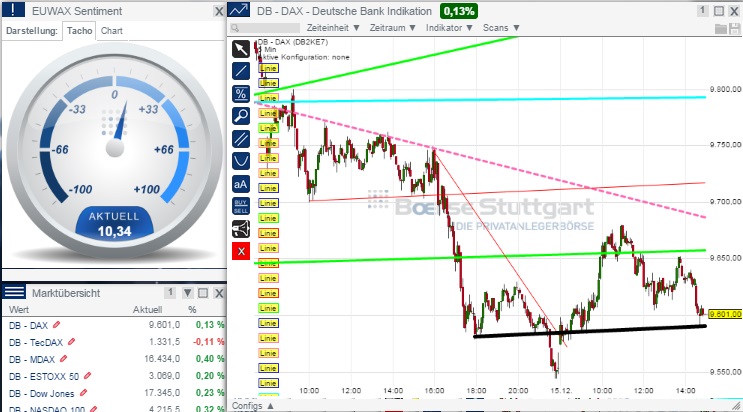Sort by the % column header
Screen dimensions: 743x412
[192, 310]
